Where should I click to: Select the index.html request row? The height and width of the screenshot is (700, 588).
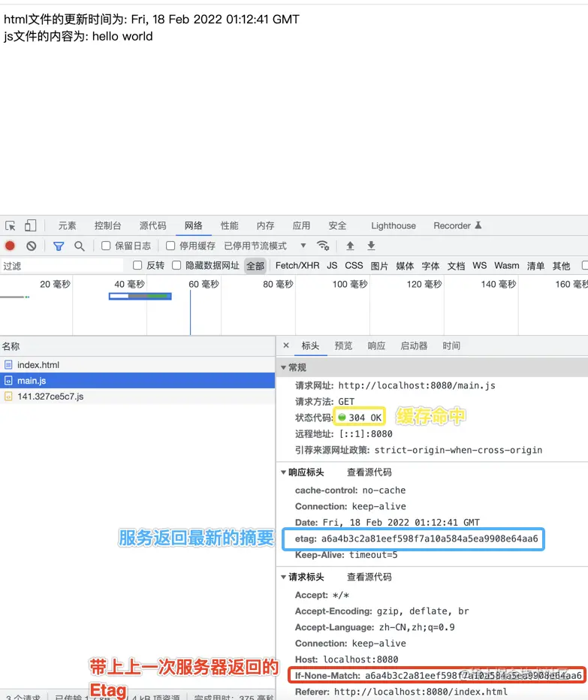(x=137, y=365)
